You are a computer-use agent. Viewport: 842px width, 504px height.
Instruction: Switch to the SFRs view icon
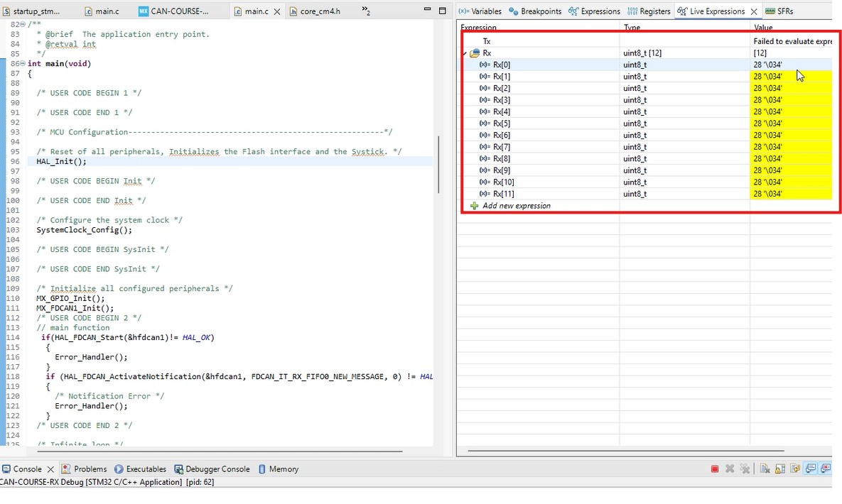(770, 11)
